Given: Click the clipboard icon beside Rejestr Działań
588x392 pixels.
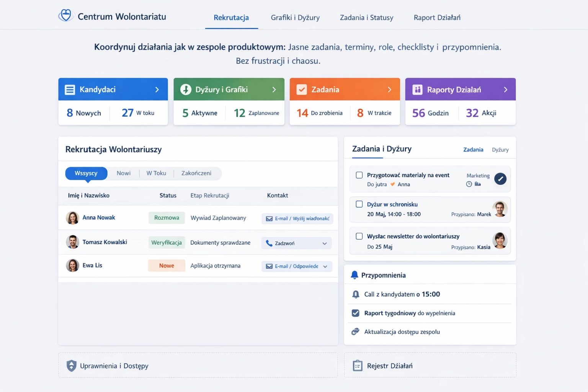Looking at the screenshot, I should pyautogui.click(x=358, y=366).
